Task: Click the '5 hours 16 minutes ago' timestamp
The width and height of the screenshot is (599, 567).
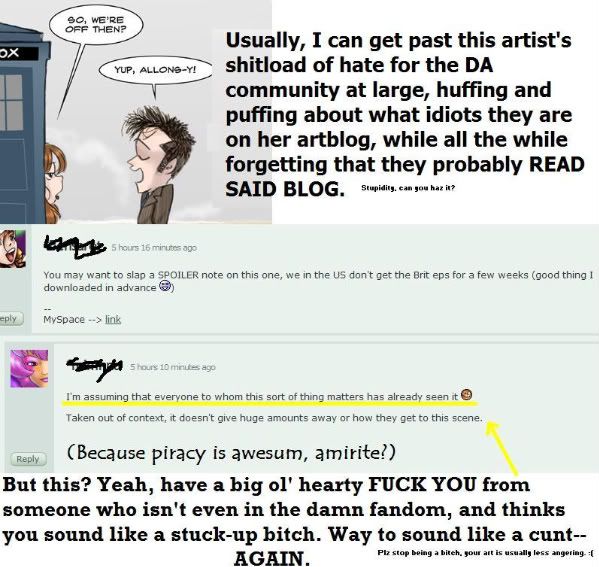Action: (154, 248)
